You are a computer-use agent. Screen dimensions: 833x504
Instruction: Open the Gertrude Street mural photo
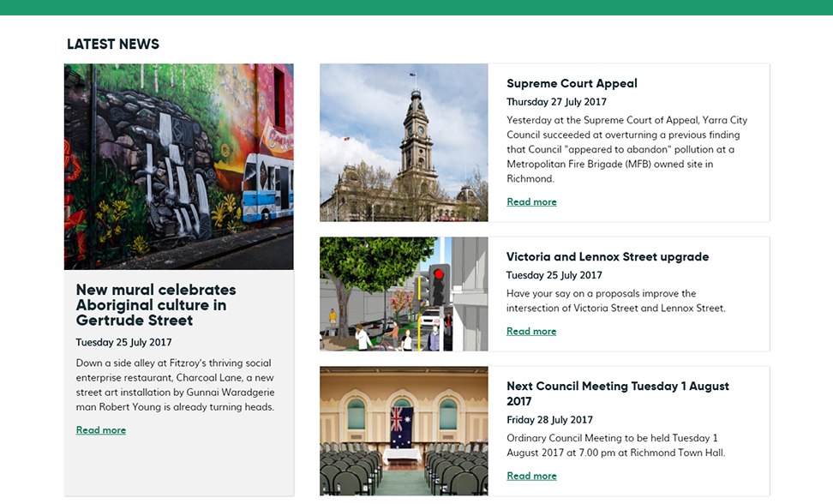pyautogui.click(x=178, y=166)
